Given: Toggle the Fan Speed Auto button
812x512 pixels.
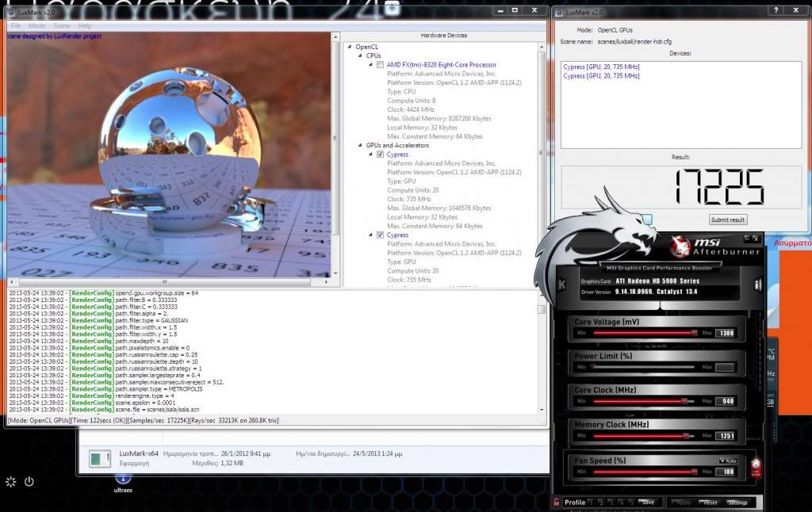Looking at the screenshot, I should 728,460.
